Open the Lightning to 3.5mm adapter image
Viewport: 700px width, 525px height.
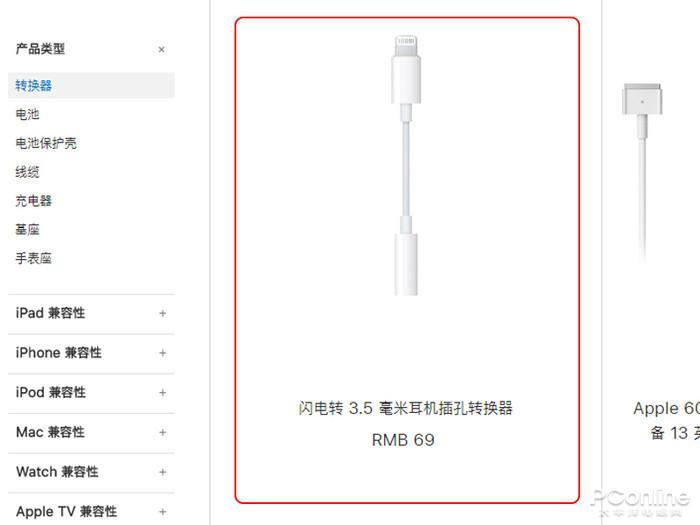(406, 166)
